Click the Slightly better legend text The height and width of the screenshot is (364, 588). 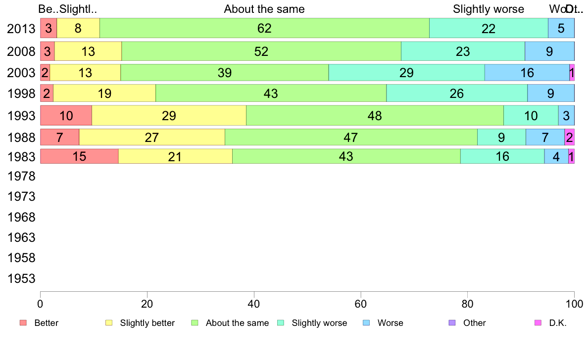pos(147,323)
